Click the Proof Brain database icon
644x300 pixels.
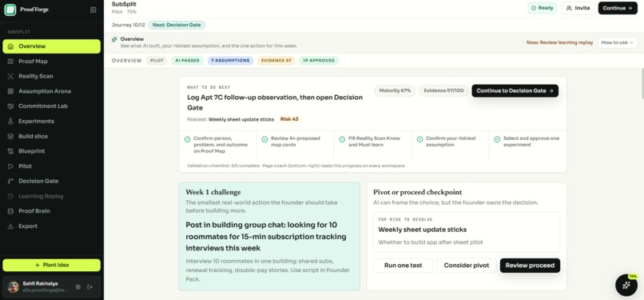tap(10, 211)
